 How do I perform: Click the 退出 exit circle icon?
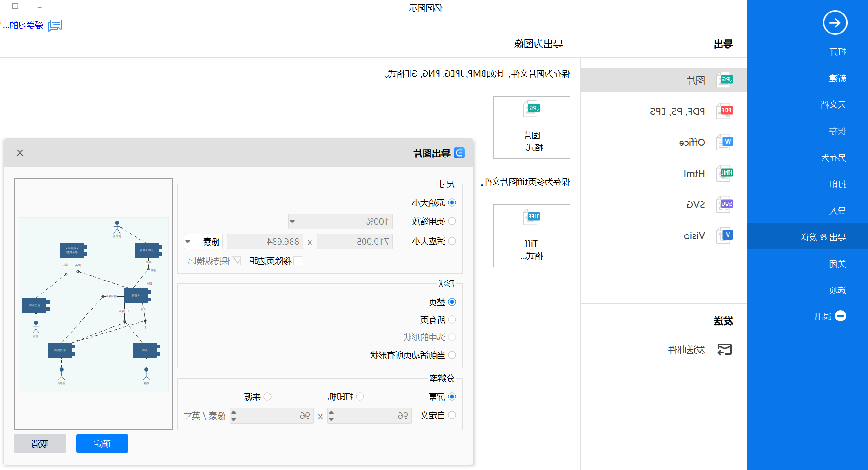841,316
